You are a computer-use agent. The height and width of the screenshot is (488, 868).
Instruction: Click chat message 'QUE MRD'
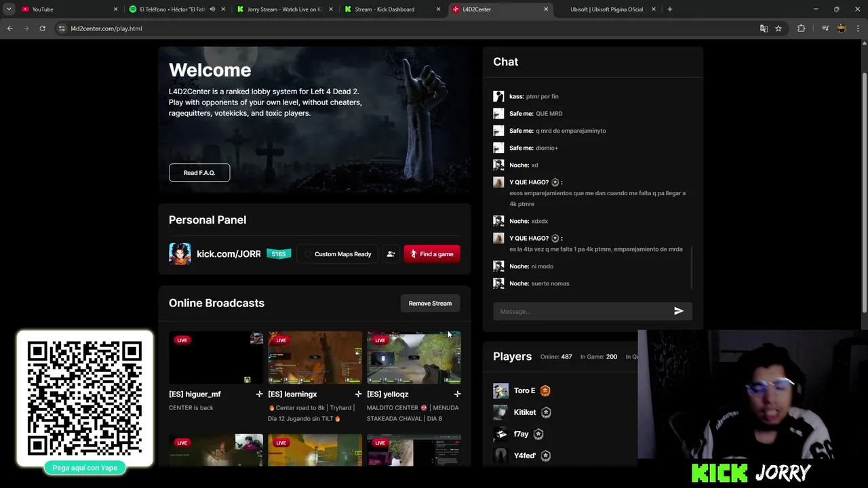click(x=549, y=113)
